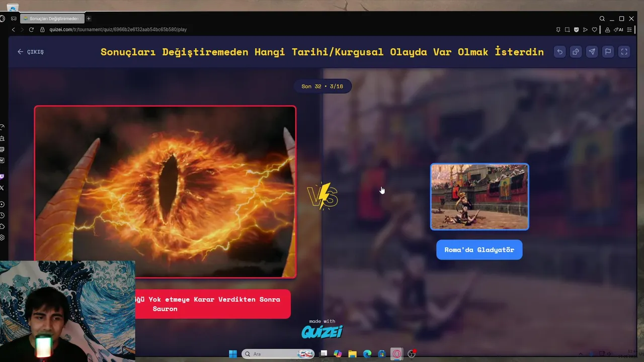The height and width of the screenshot is (362, 644).
Task: Click the Son 32 • 3/16 round indicator
Action: 322,86
